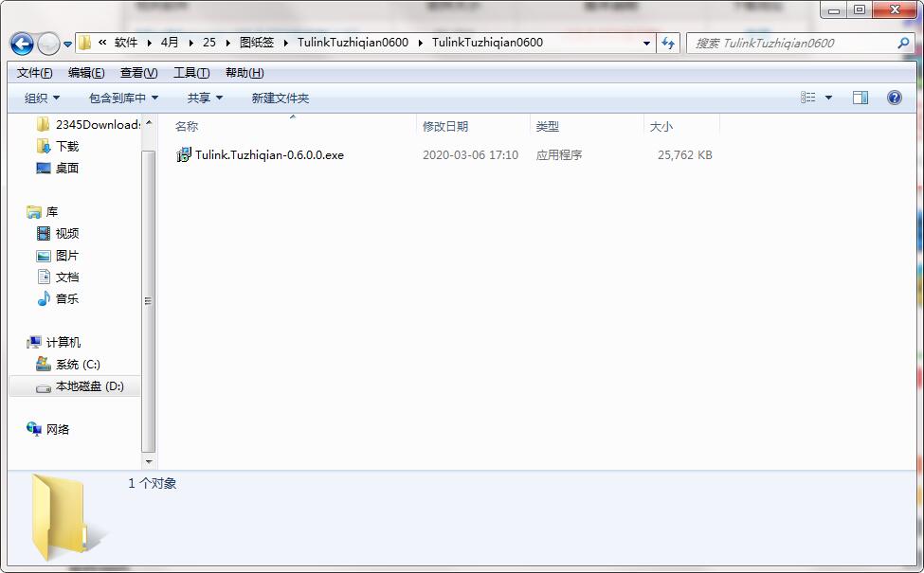
Task: Open the 本地磁盘 (D:) drive icon
Action: click(x=43, y=387)
